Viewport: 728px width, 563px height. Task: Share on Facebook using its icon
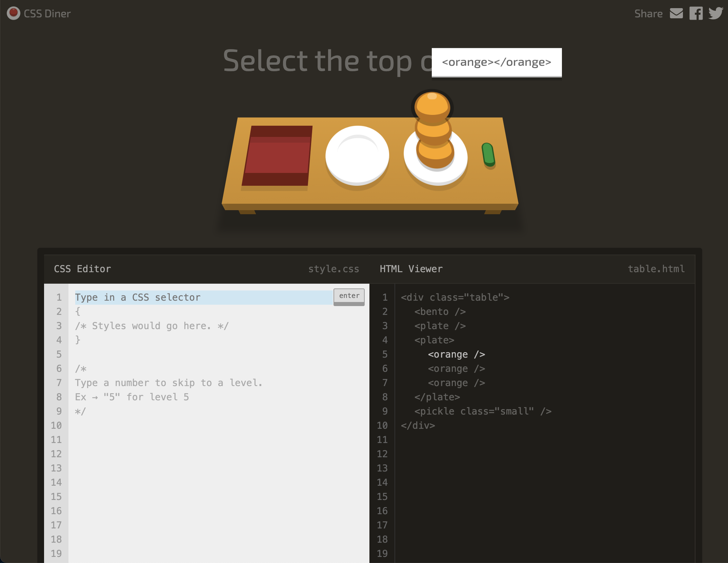[x=696, y=14]
